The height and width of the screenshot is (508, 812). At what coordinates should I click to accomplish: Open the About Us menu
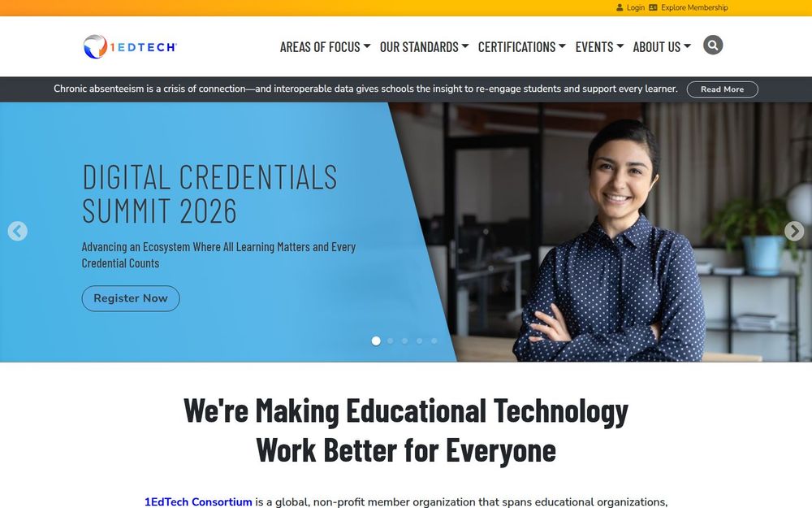[662, 46]
